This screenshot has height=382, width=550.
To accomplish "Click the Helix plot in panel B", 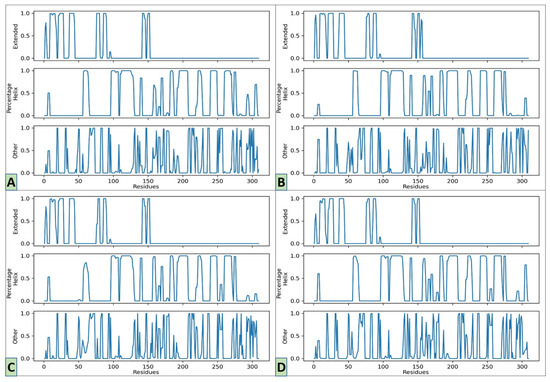I will pyautogui.click(x=421, y=93).
